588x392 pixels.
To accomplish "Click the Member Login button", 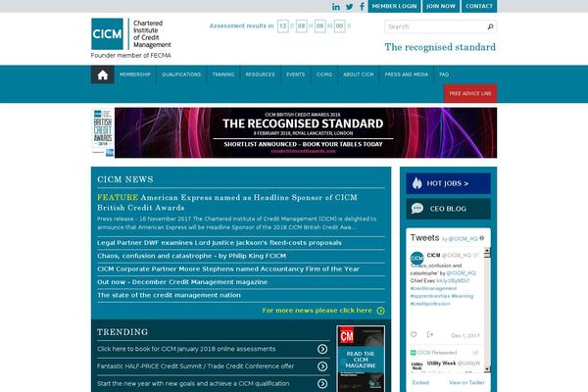I will click(395, 6).
